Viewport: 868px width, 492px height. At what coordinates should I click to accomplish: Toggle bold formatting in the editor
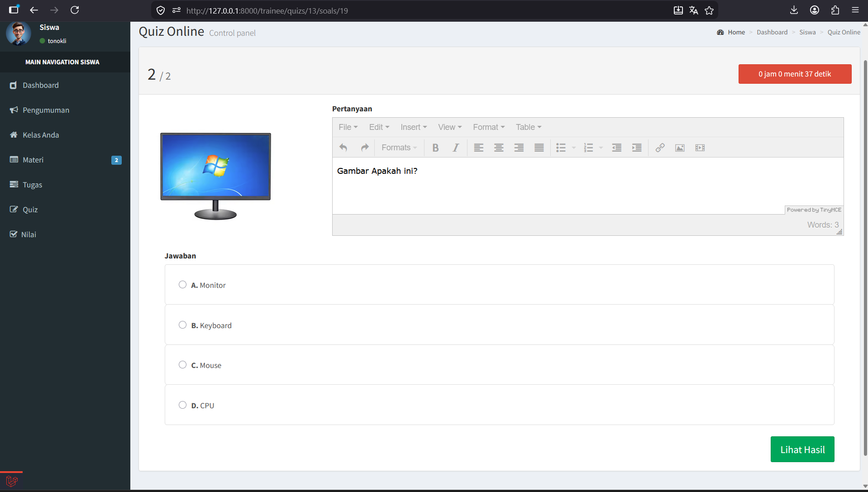tap(435, 148)
